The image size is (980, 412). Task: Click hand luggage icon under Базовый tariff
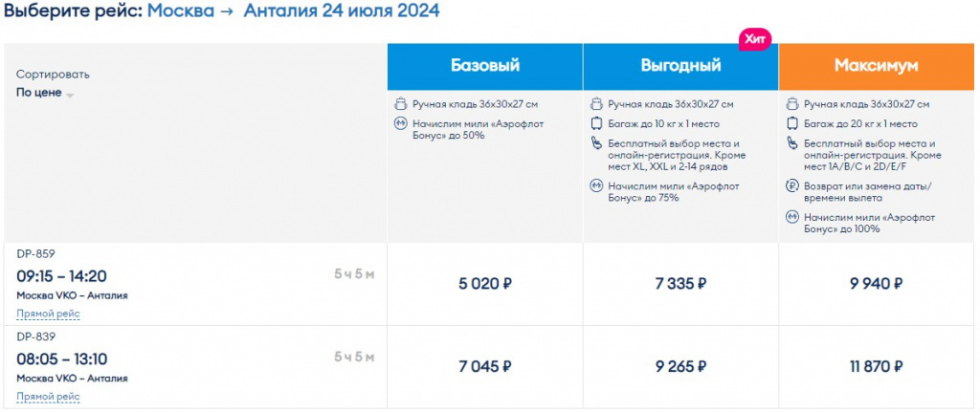[x=401, y=103]
